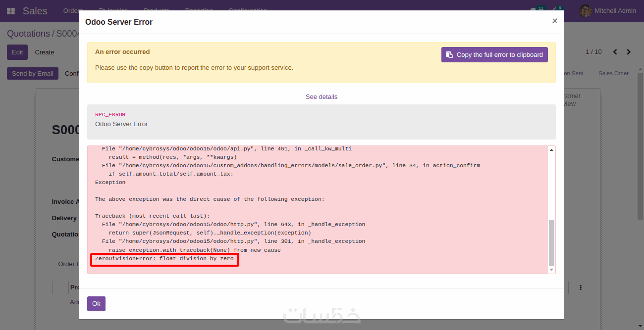Click the Edit button
The image size is (644, 330).
pyautogui.click(x=17, y=52)
